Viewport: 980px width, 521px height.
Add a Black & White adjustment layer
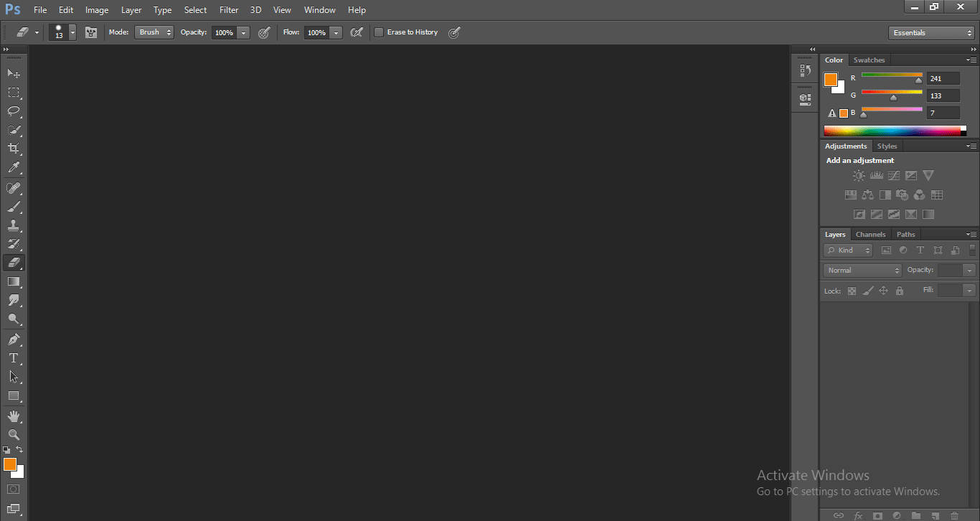885,194
